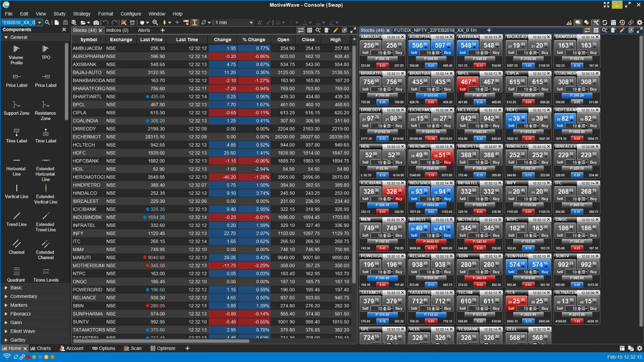The image size is (644, 362).
Task: Toggle the link arrows icon in right Stocks panel
Action: click(587, 30)
